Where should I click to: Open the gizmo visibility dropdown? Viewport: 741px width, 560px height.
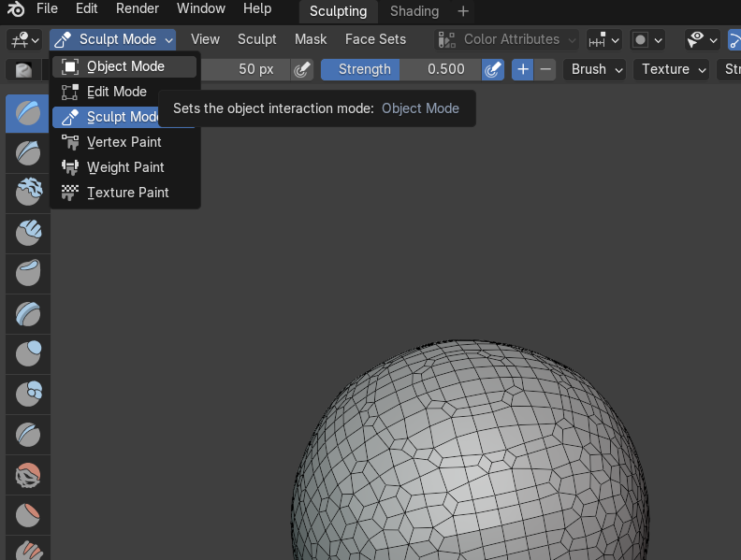(603, 40)
